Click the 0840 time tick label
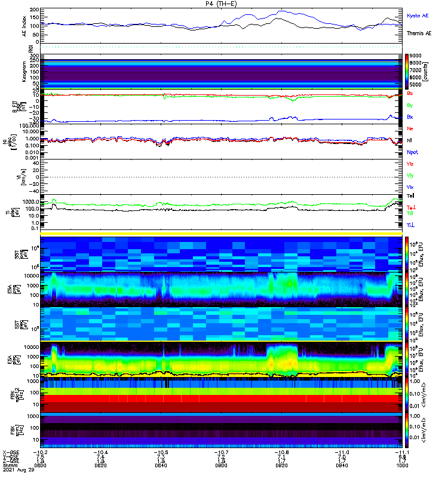This screenshot has width=448, height=478. tap(161, 465)
